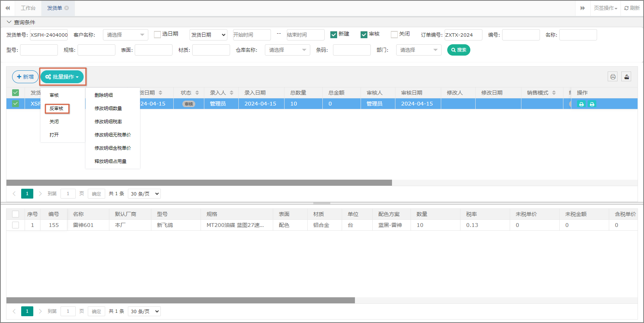Click the first print icon in 操作 column
Screen dimensions: 644x323
point(581,104)
